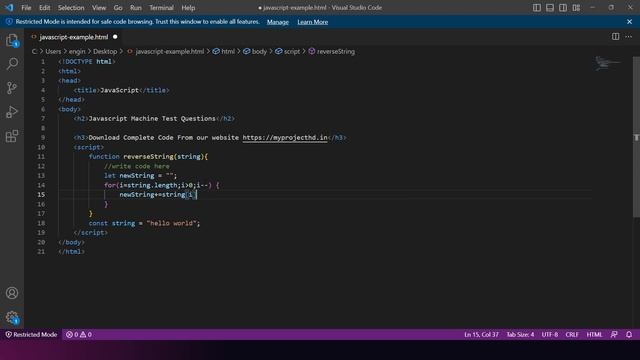Click the Learn More link

pyautogui.click(x=313, y=22)
